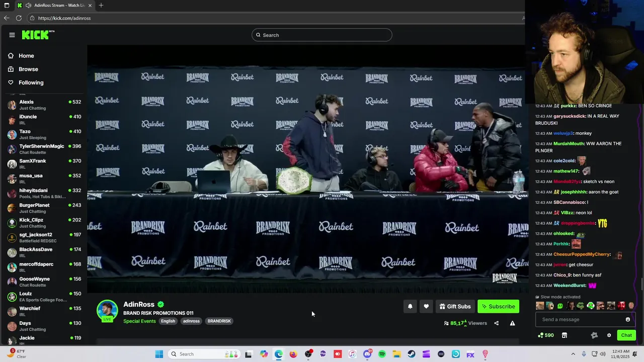Screen dimensions: 644x362
Task: Reload the page with refresh icon
Action: (19, 18)
